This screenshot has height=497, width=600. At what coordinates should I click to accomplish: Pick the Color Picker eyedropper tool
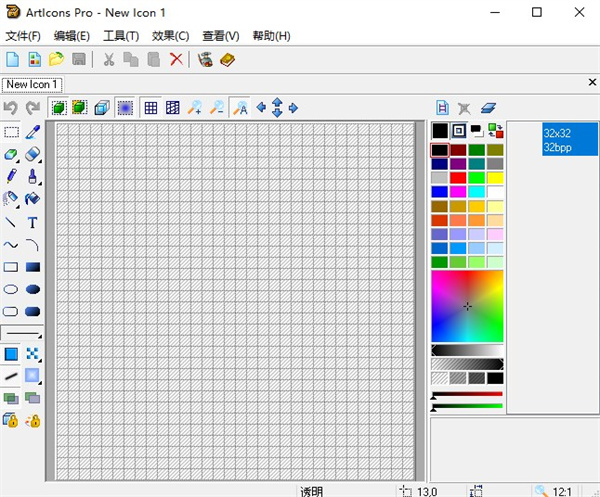[x=32, y=132]
